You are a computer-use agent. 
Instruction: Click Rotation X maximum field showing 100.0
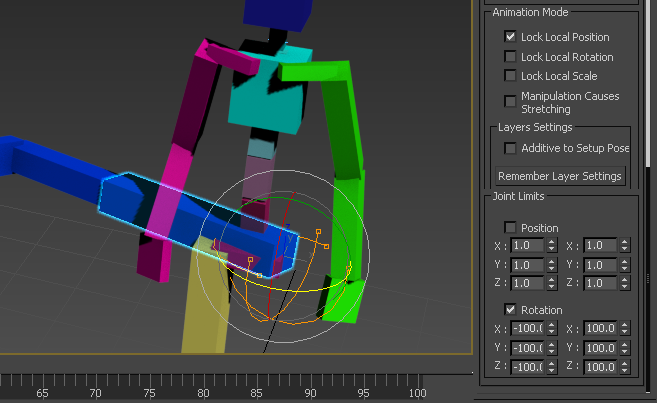[x=600, y=328]
